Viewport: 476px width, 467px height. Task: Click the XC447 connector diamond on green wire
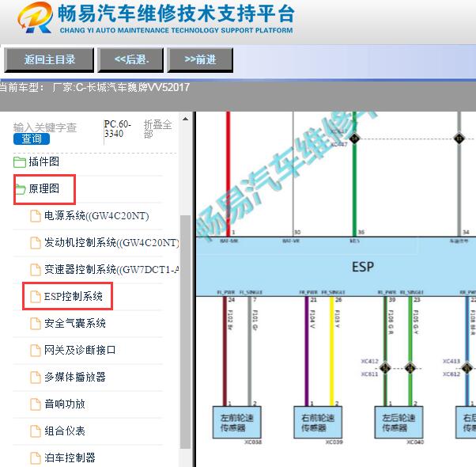pyautogui.click(x=354, y=139)
